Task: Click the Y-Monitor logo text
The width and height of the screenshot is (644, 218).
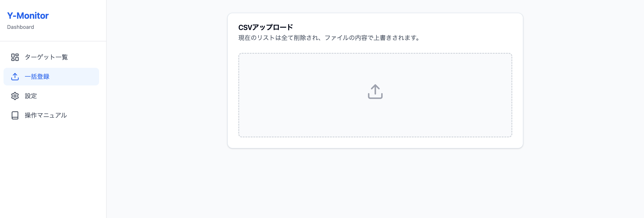Action: [28, 15]
